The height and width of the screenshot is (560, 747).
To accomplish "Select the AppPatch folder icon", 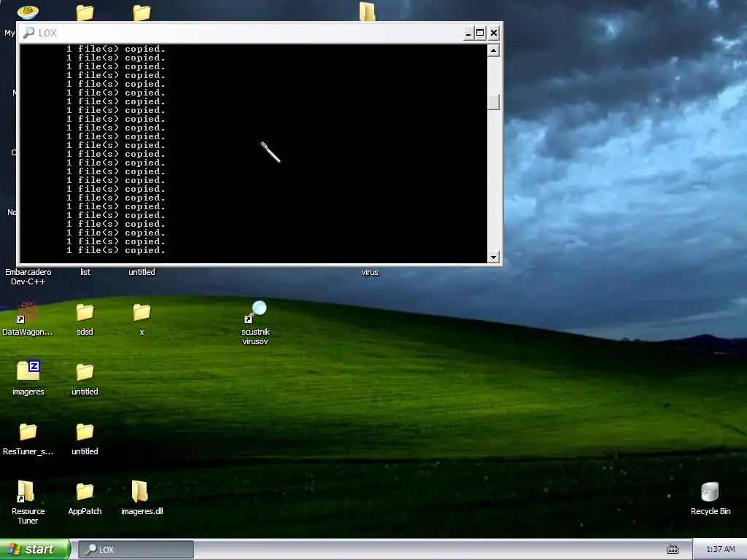I will 85,491.
